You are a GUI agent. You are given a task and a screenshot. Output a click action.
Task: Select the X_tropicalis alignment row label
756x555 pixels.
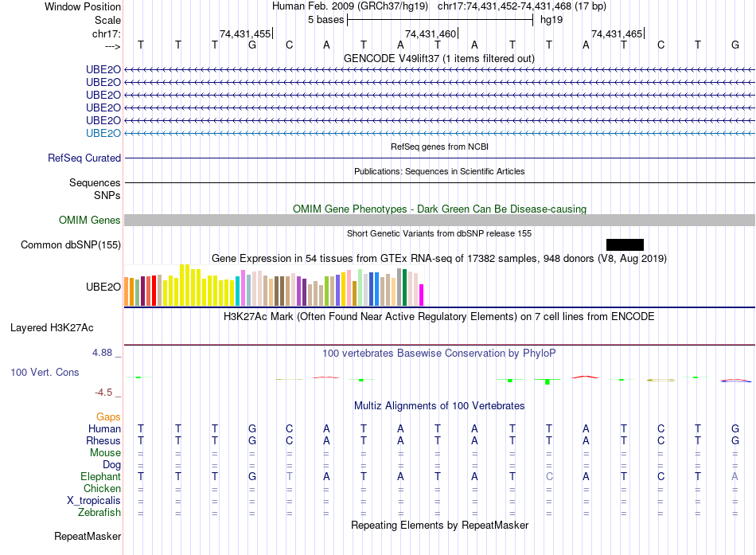coord(94,501)
